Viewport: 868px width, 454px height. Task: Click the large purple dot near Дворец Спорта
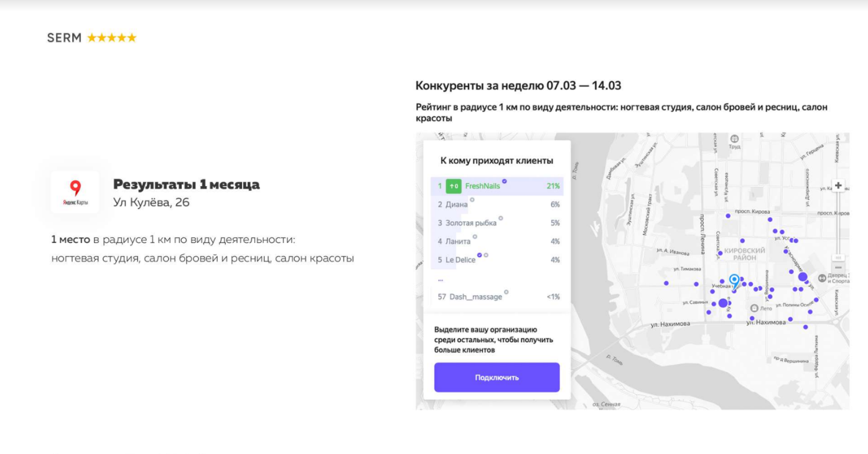tap(803, 277)
